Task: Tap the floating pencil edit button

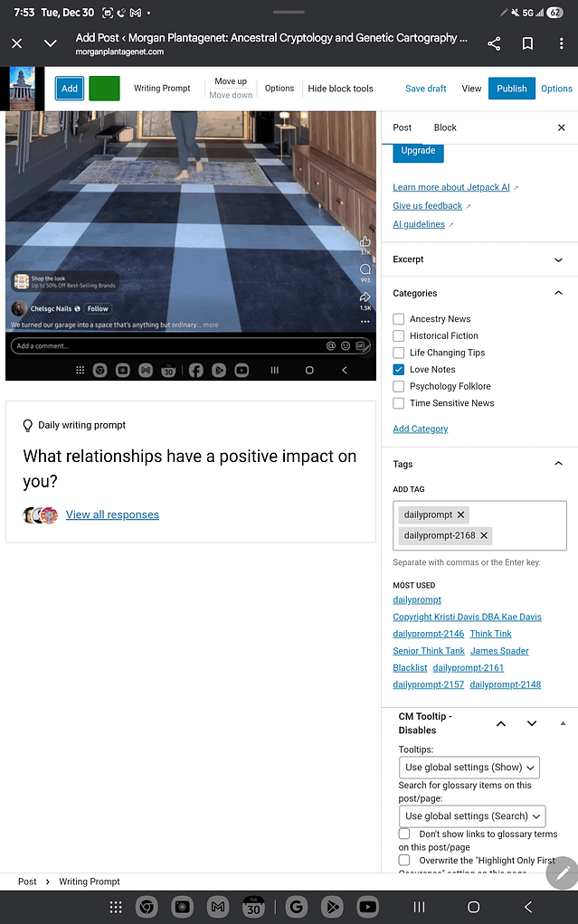Action: (562, 872)
